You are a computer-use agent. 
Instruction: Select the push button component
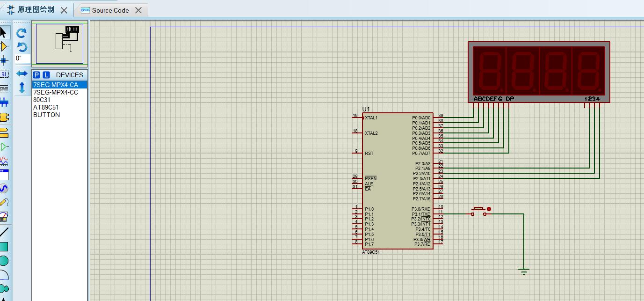click(479, 212)
